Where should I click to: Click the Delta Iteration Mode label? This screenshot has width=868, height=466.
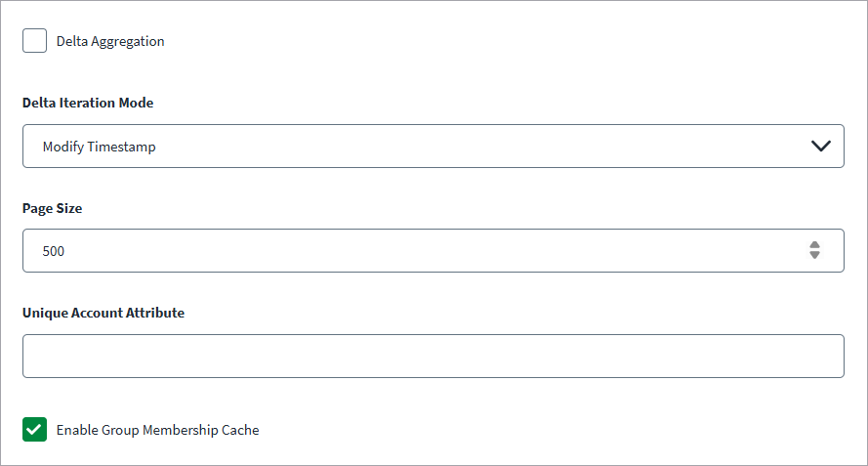point(88,103)
